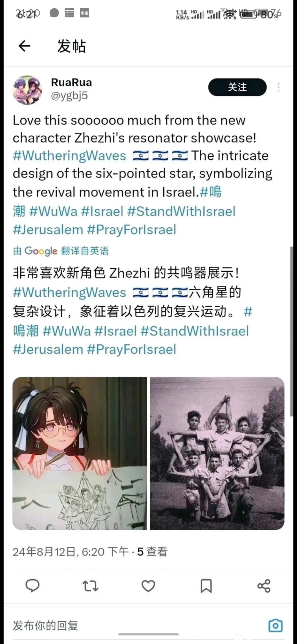Follow RuaRua with the 关注 button

(237, 87)
